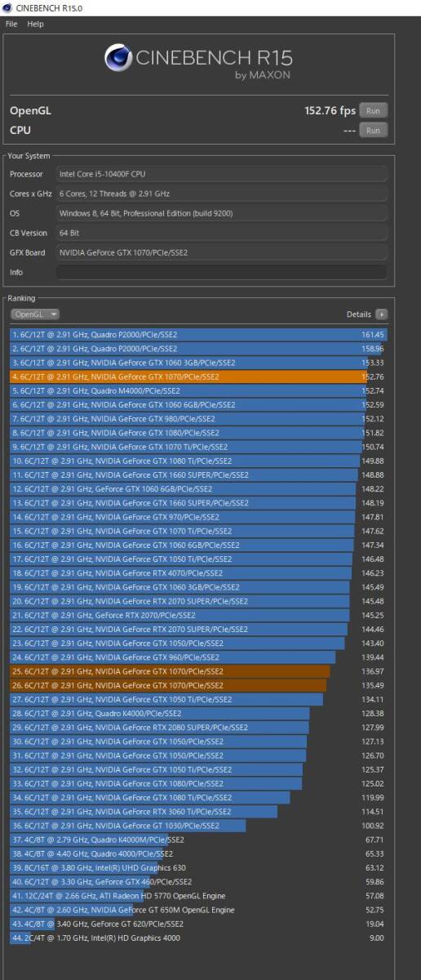This screenshot has width=421, height=980.
Task: Select the OS value Windows 8 field
Action: (222, 213)
